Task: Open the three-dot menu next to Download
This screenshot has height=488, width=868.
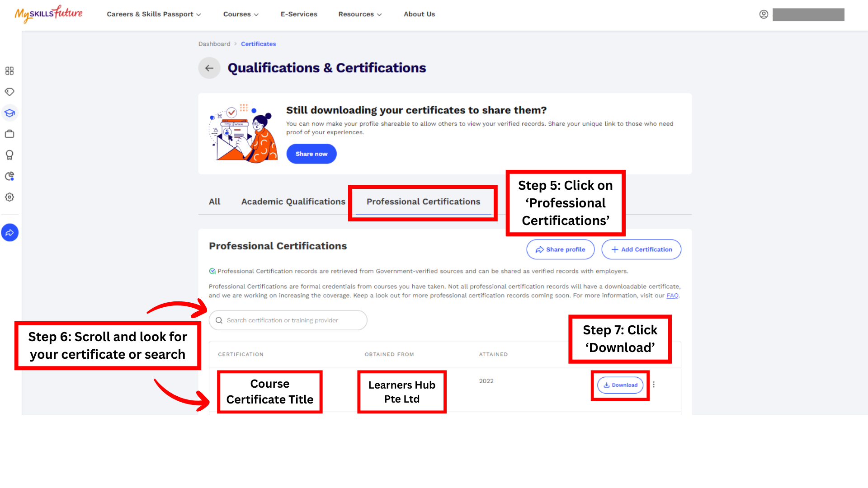Action: (x=654, y=385)
